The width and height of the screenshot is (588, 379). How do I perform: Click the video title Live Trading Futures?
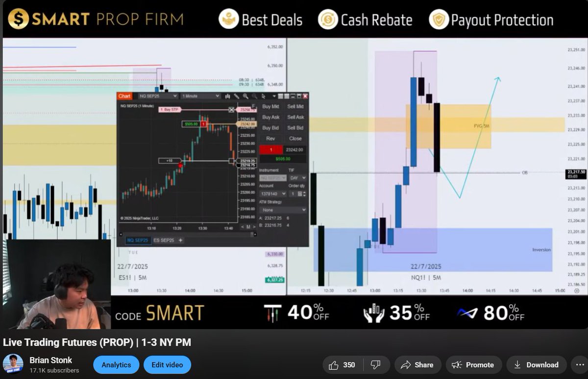click(97, 342)
